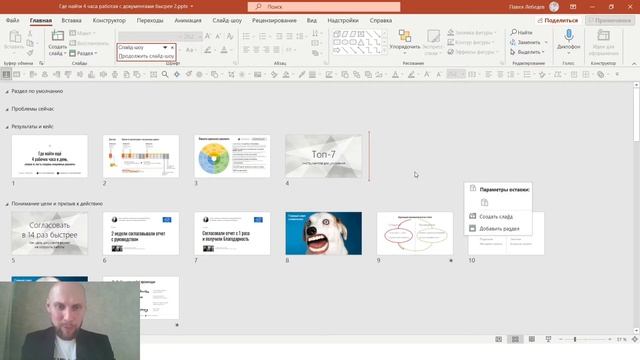
Task: Click the Упорядочить button
Action: tap(404, 42)
